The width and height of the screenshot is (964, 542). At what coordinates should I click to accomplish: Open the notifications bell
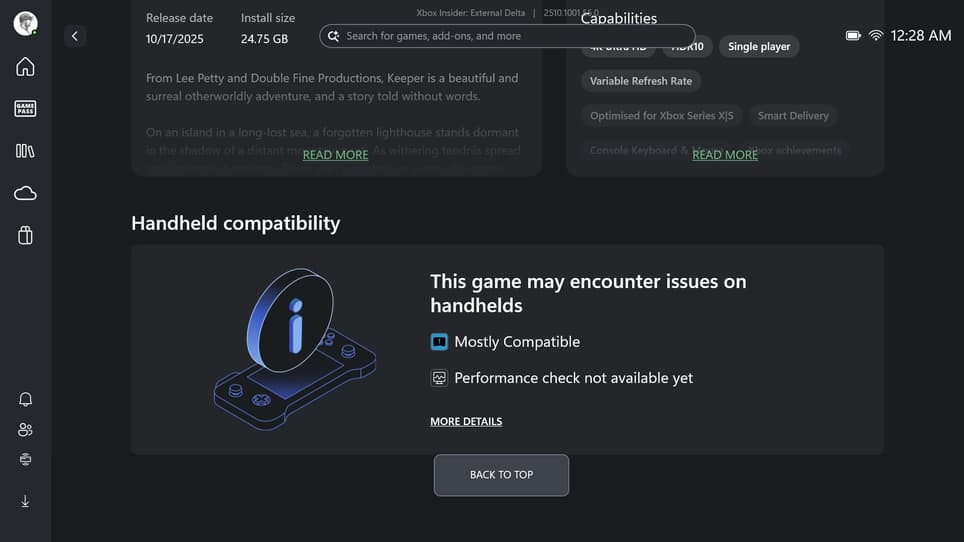[25, 399]
